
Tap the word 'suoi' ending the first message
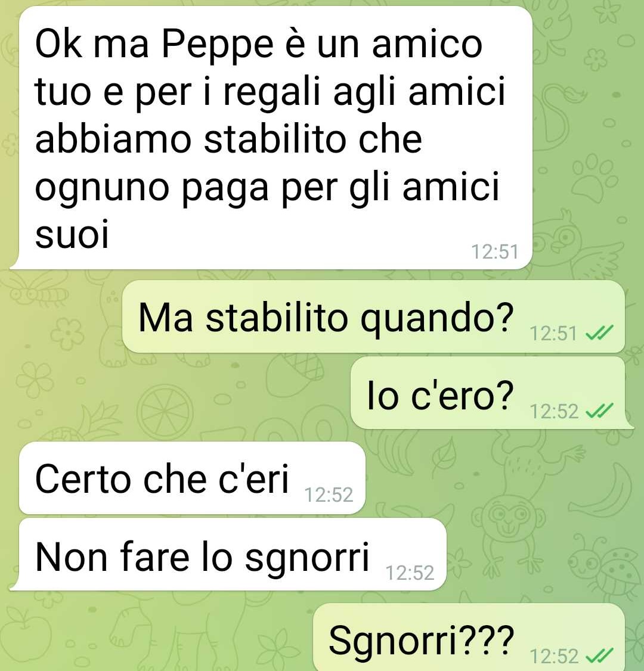72,234
